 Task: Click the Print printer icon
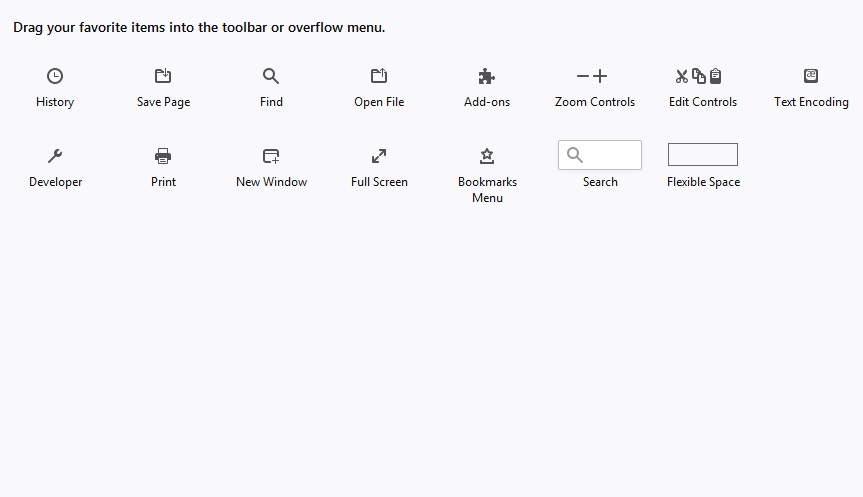click(163, 156)
